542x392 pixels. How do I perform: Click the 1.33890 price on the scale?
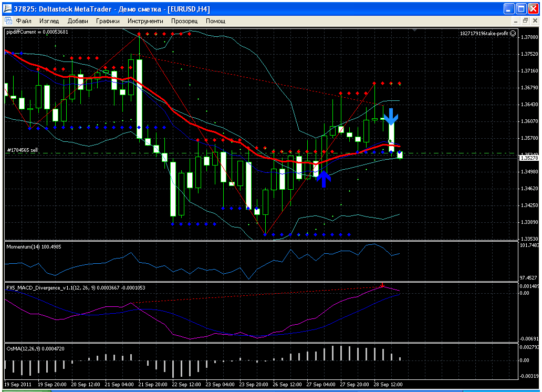[x=529, y=222]
